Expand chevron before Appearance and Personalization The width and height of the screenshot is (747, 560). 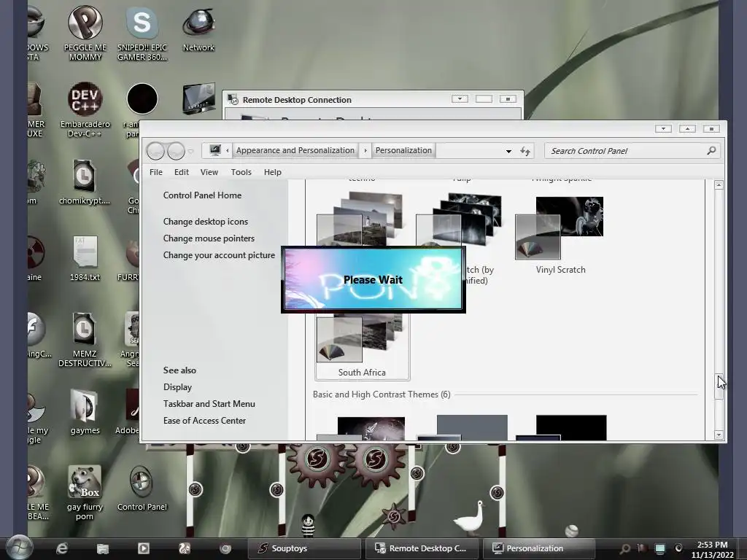pos(228,150)
